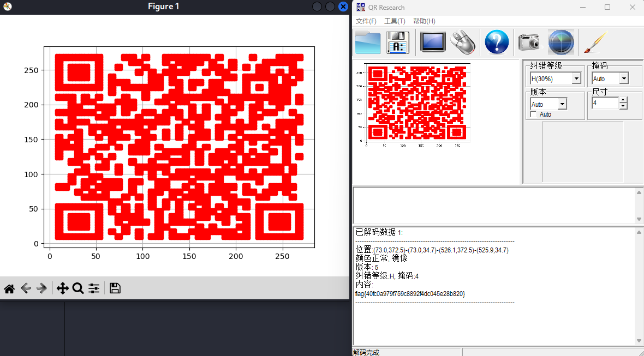
Task: Close Figure 1 with the blue X button
Action: tap(343, 7)
